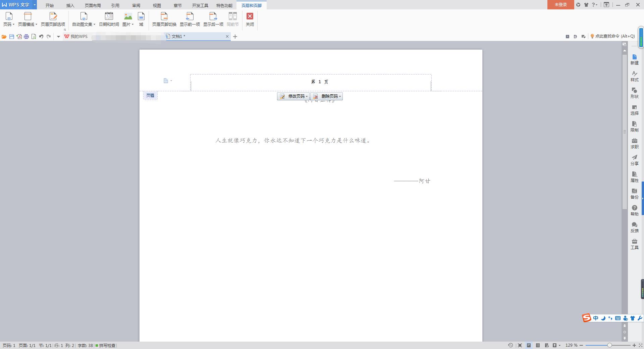Open the WPS 文字 application menu dropdown arrow
This screenshot has width=644, height=349.
pyautogui.click(x=35, y=5)
